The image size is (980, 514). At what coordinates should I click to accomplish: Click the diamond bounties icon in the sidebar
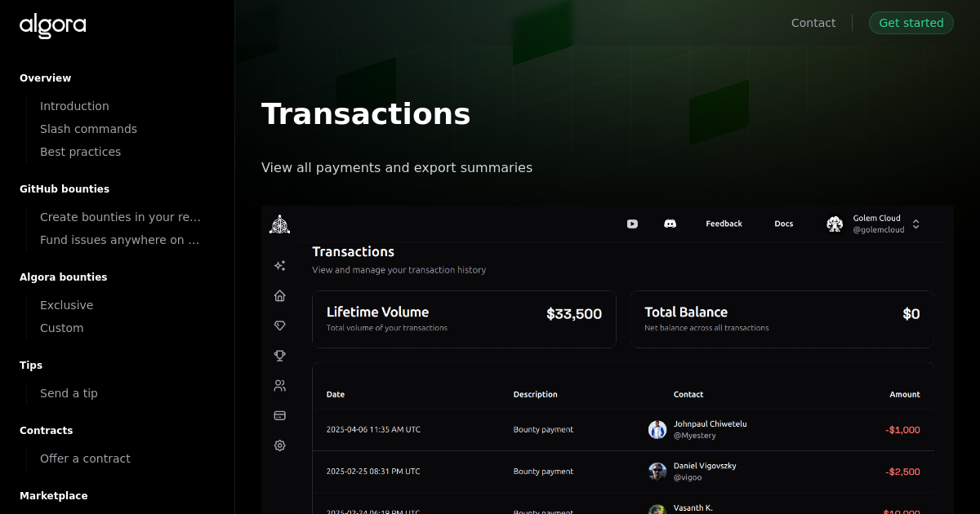click(x=279, y=325)
